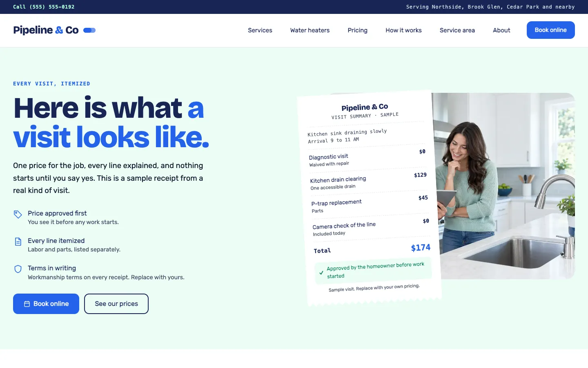Click the $129 price on the receipt

click(420, 175)
